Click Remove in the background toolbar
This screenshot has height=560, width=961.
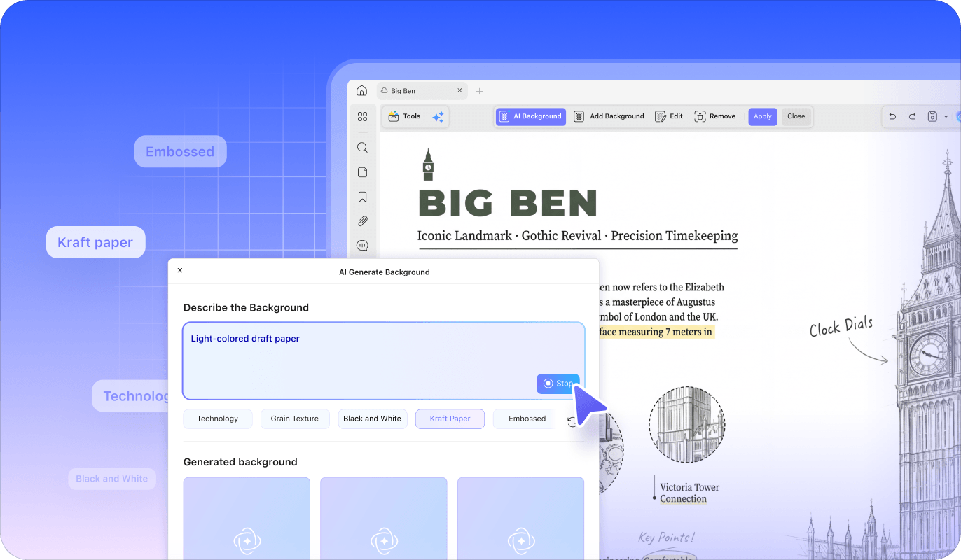click(x=714, y=117)
